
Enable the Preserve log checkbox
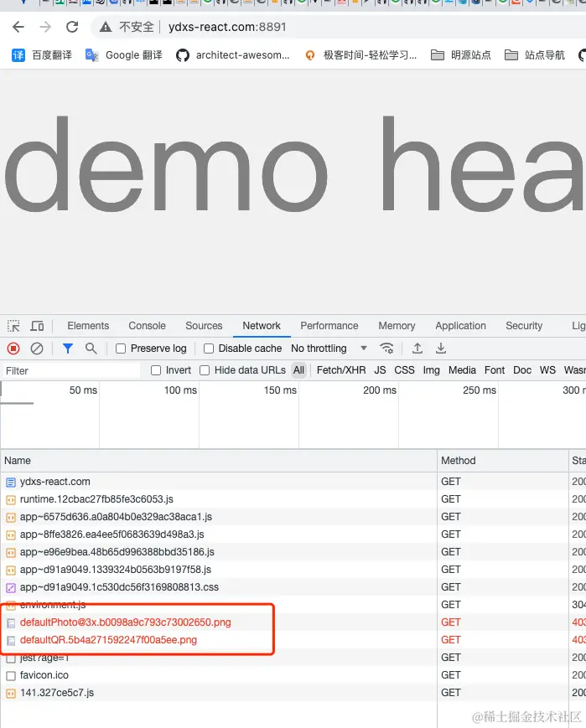tap(121, 349)
